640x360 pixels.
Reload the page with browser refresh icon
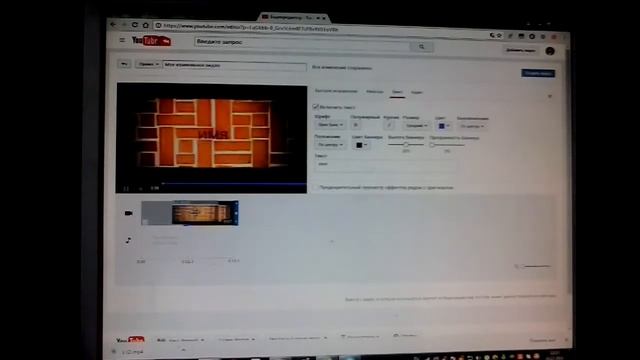click(x=135, y=25)
